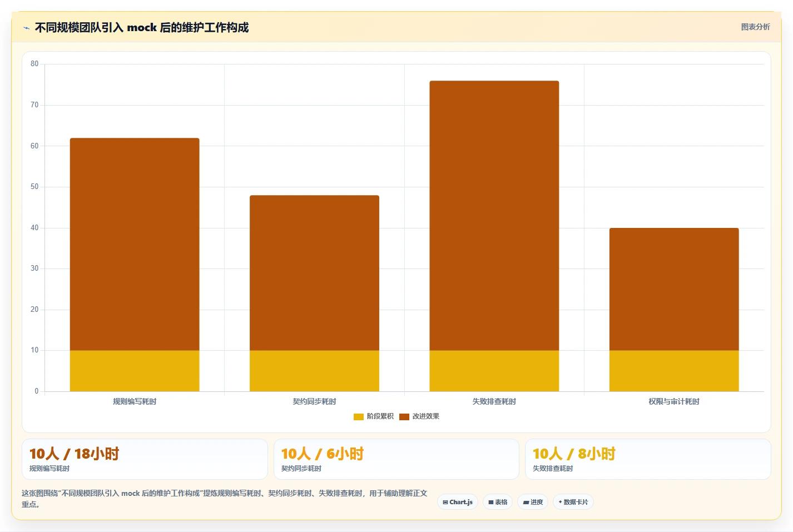Click the x-axis label 规则编写耗时

(135, 401)
